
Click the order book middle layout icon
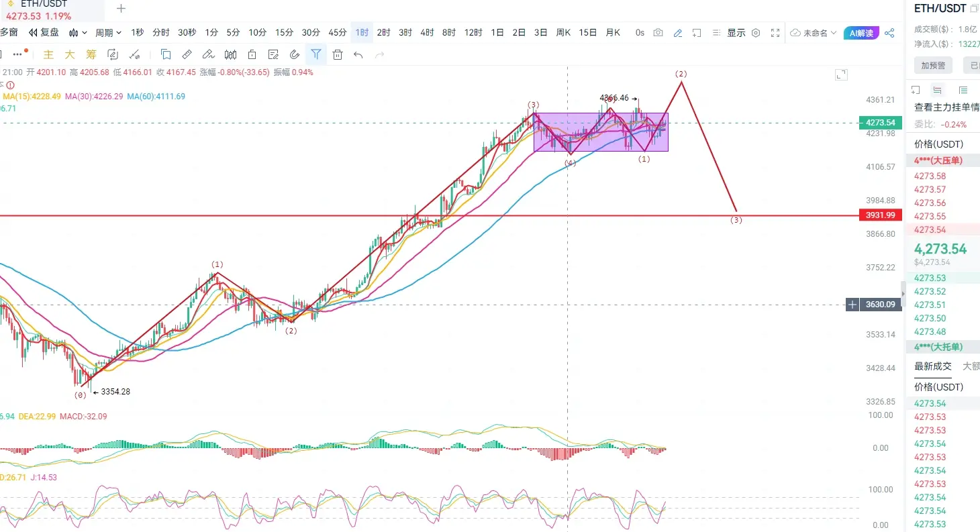coord(938,90)
